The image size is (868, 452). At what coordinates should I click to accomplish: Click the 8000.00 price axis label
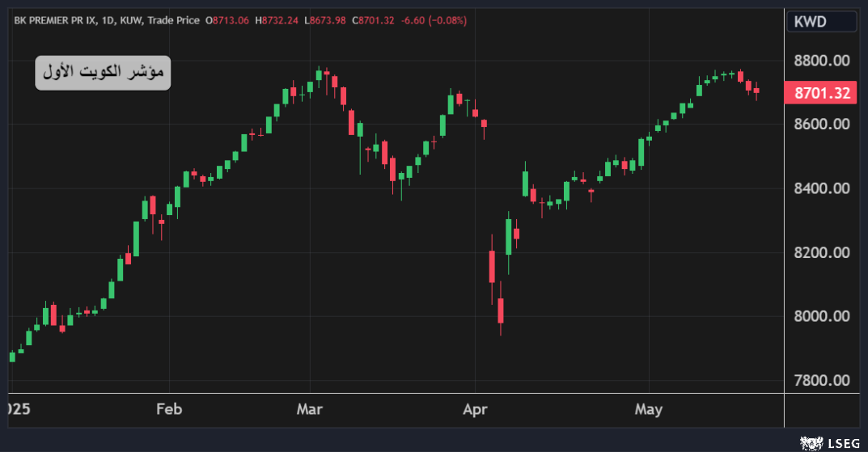pyautogui.click(x=821, y=316)
